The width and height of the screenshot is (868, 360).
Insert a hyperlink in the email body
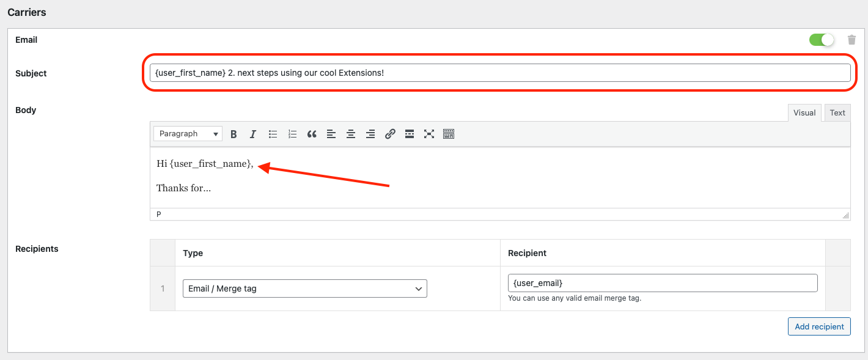[x=390, y=133]
